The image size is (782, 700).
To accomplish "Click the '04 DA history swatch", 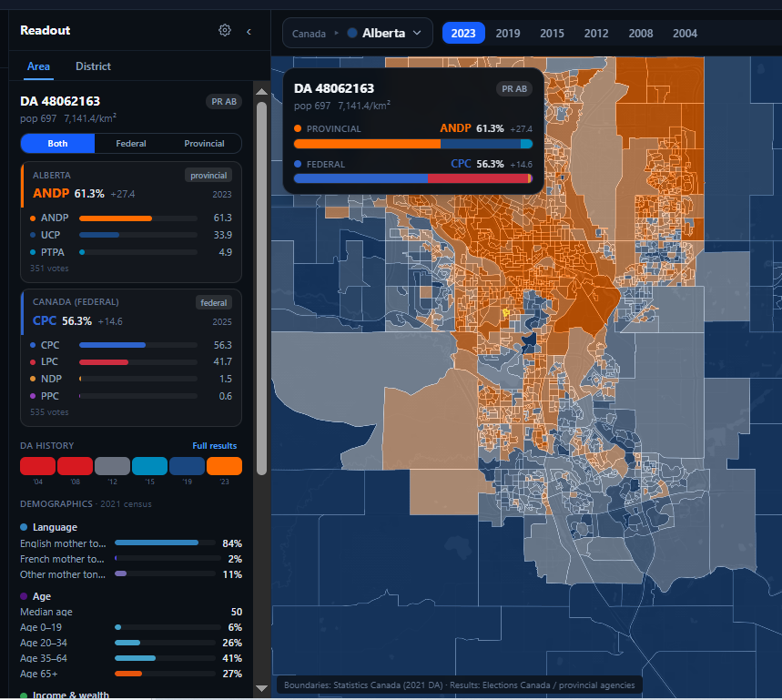I will [38, 466].
